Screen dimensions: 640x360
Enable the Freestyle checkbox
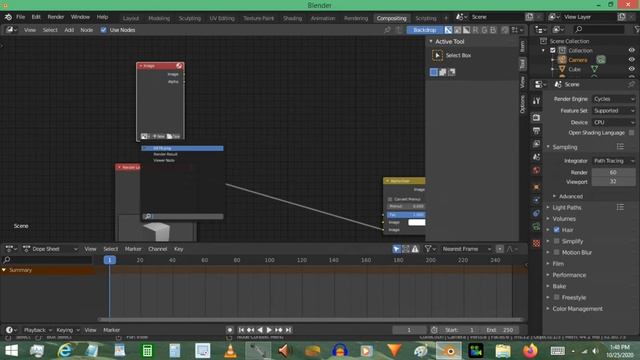click(x=556, y=297)
